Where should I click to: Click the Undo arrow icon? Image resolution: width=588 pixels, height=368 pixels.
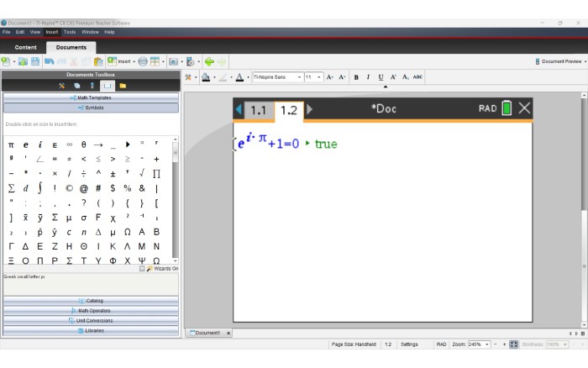click(50, 61)
